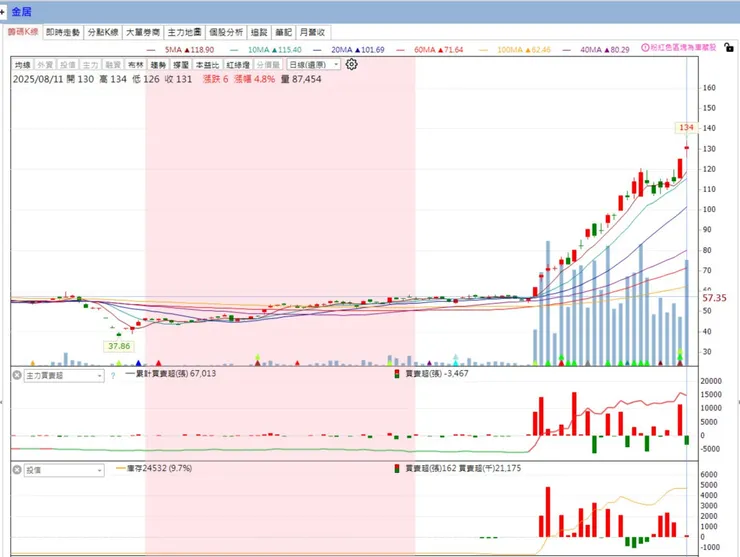
Task: Switch to the 即時走勢 tab
Action: [63, 32]
